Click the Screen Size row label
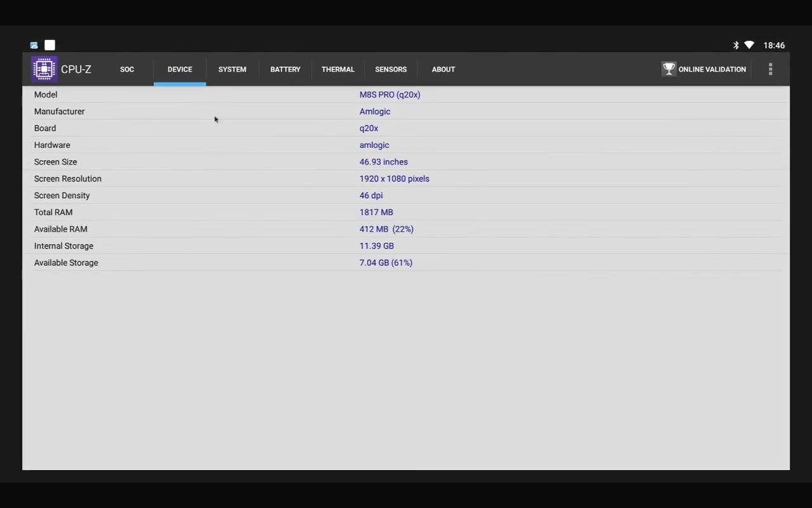 point(56,162)
